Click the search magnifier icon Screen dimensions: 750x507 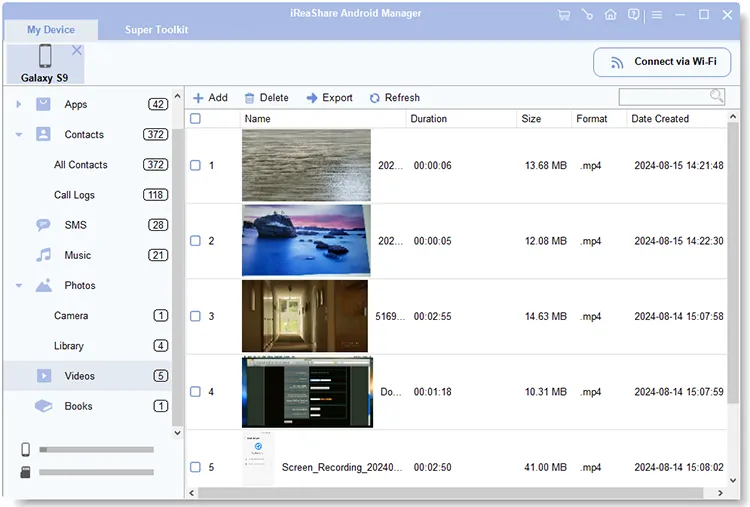(716, 96)
